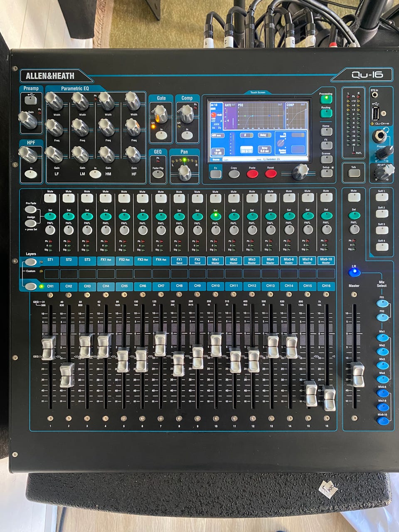The image size is (399, 532).
Task: Toggle the GEQ Fader Flip key
Action: click(x=158, y=174)
